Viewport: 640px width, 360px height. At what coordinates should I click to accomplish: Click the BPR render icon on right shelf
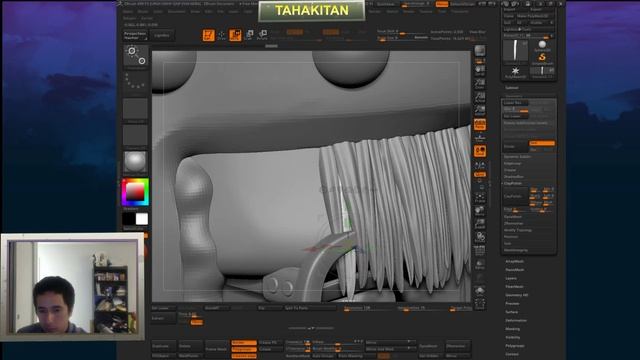pos(480,52)
